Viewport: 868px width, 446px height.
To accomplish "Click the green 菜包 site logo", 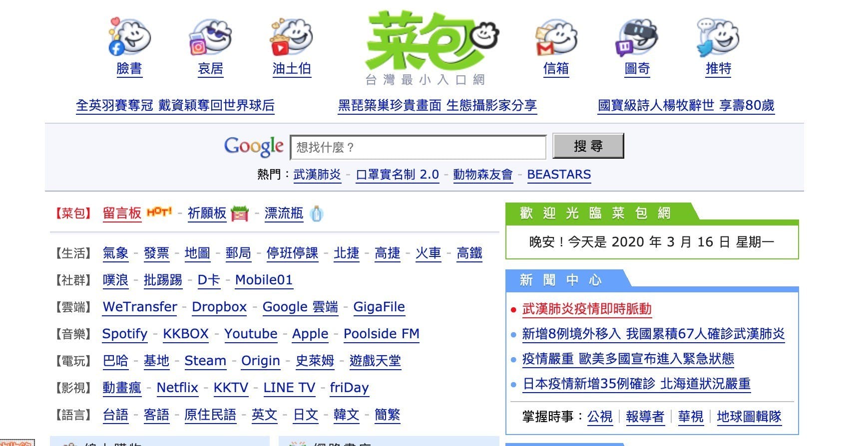I will coord(433,41).
